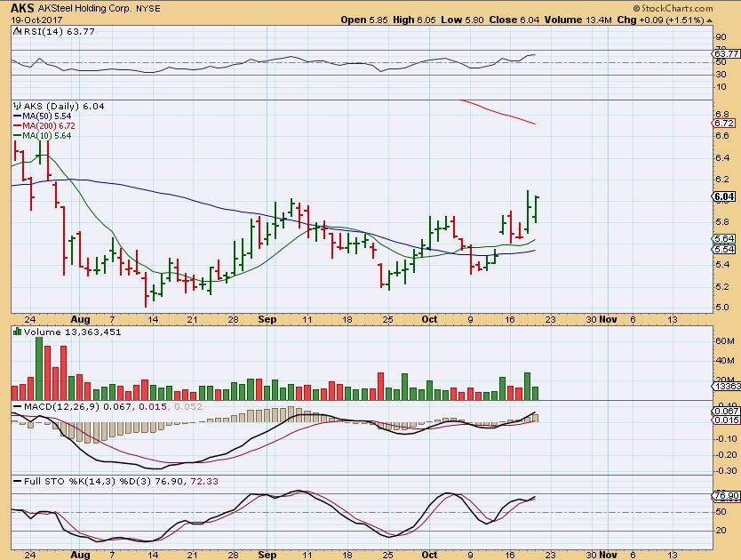Click the Oct label on the bottom date axis
The width and height of the screenshot is (741, 560).
click(x=429, y=555)
